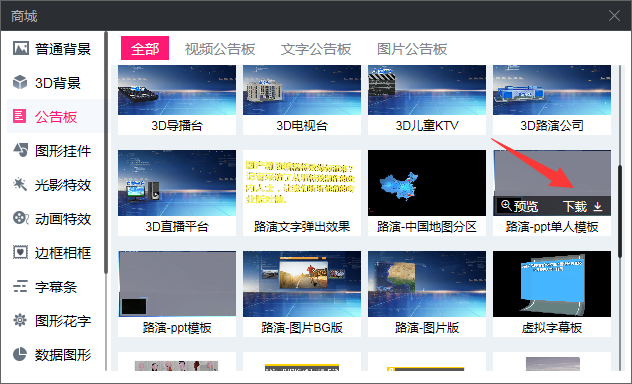Select the 路演-图片BG版 thumbnail
This screenshot has width=632, height=384.
(x=302, y=284)
